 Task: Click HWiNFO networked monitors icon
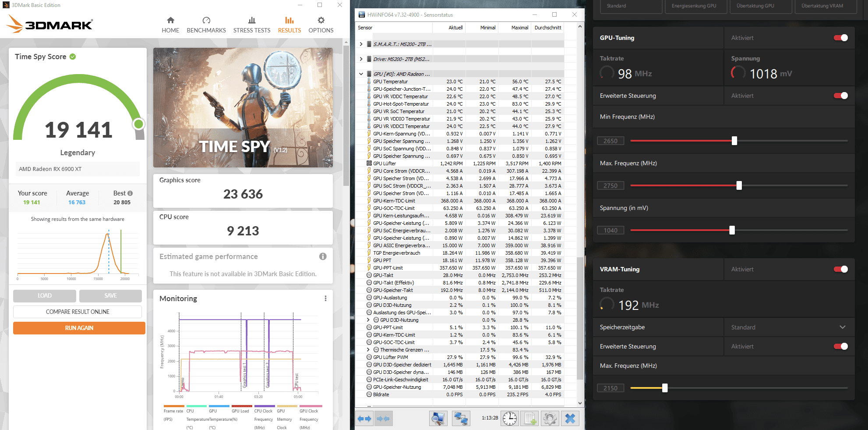461,419
